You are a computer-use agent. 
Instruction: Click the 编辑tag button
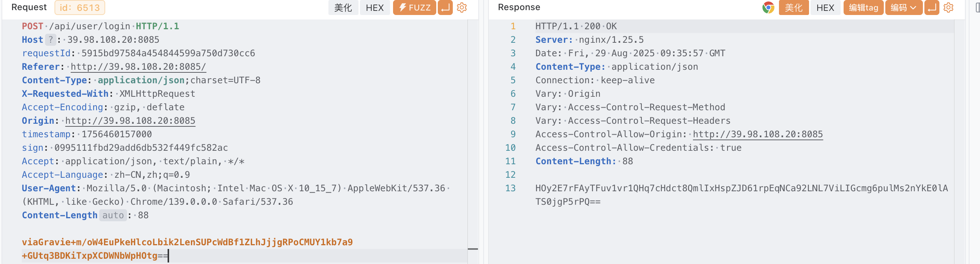tap(863, 7)
